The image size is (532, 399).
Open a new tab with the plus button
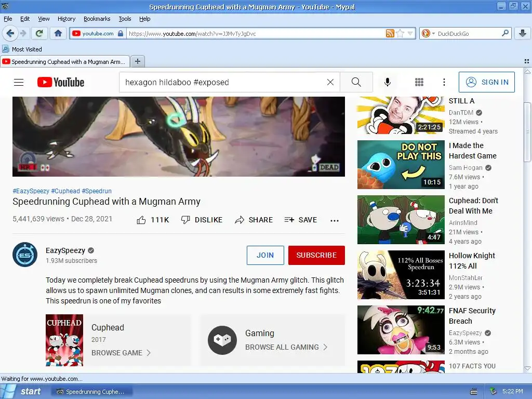(137, 61)
